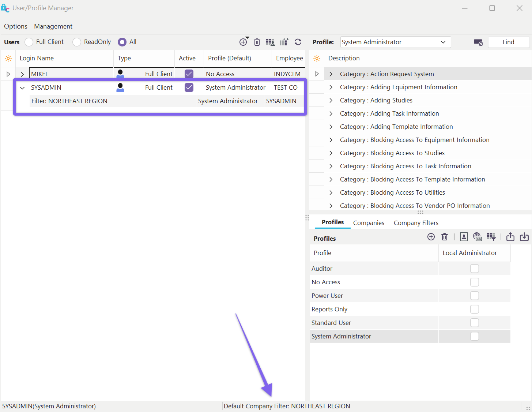Select the ReadOnly users radio button
Screen dimensions: 532x412
point(77,42)
